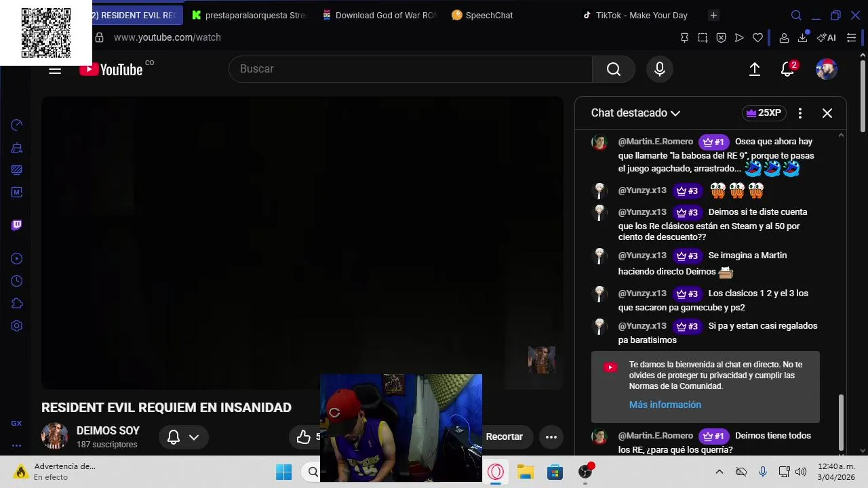Image resolution: width=868 pixels, height=488 pixels.
Task: Like the video with thumbs-up button
Action: click(303, 437)
